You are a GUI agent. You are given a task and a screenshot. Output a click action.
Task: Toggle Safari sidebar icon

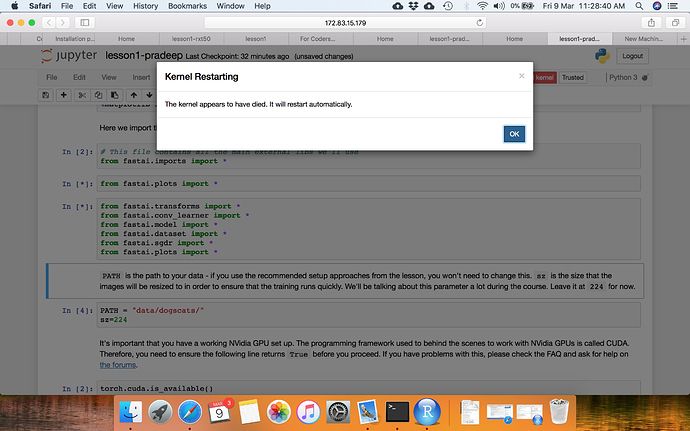[x=85, y=23]
